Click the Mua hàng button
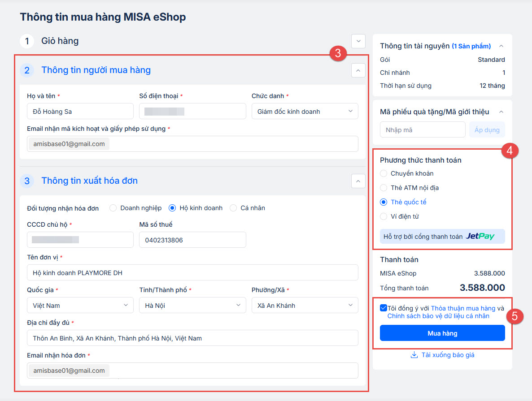The image size is (532, 401). [442, 333]
